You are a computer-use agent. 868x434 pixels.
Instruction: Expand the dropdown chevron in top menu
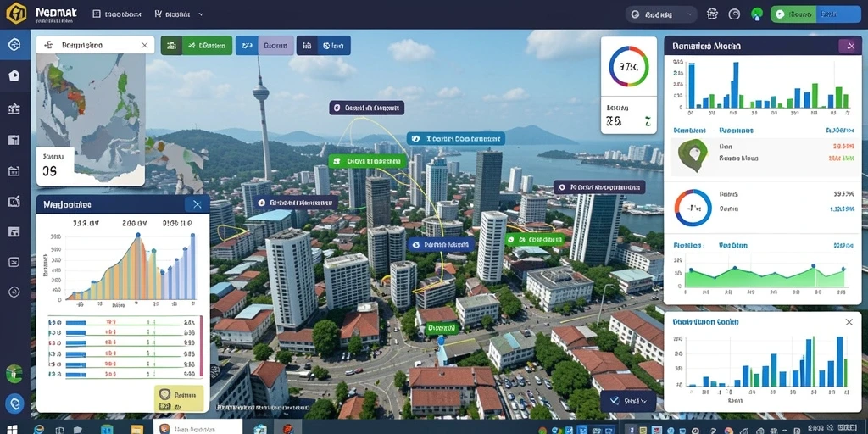pyautogui.click(x=201, y=14)
